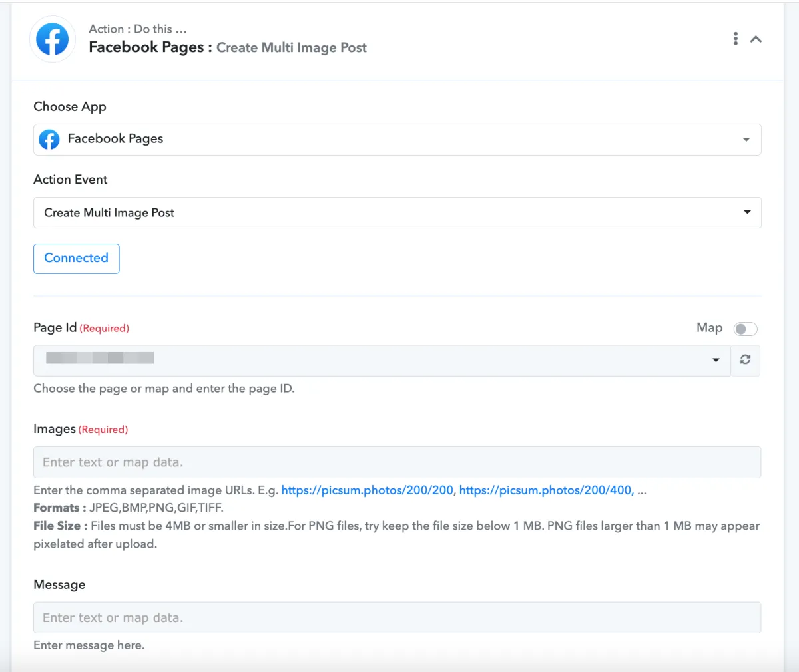Click the 'Page Id' field label

tap(55, 327)
